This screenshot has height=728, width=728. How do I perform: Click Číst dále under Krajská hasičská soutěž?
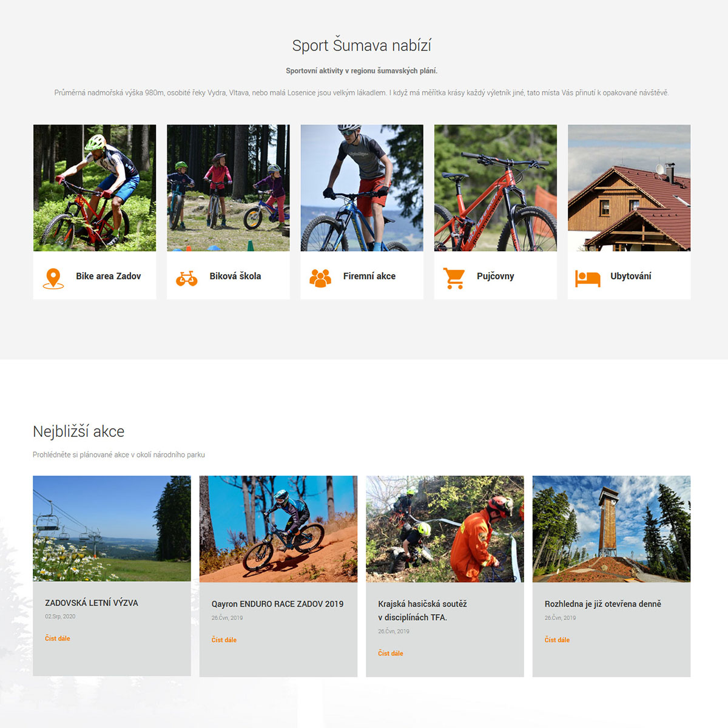click(x=391, y=653)
